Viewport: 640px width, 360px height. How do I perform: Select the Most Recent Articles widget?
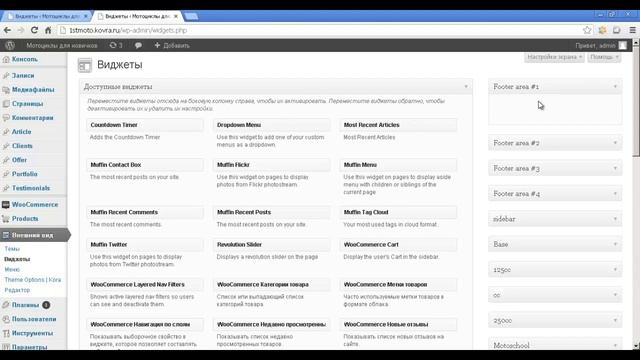[398, 125]
